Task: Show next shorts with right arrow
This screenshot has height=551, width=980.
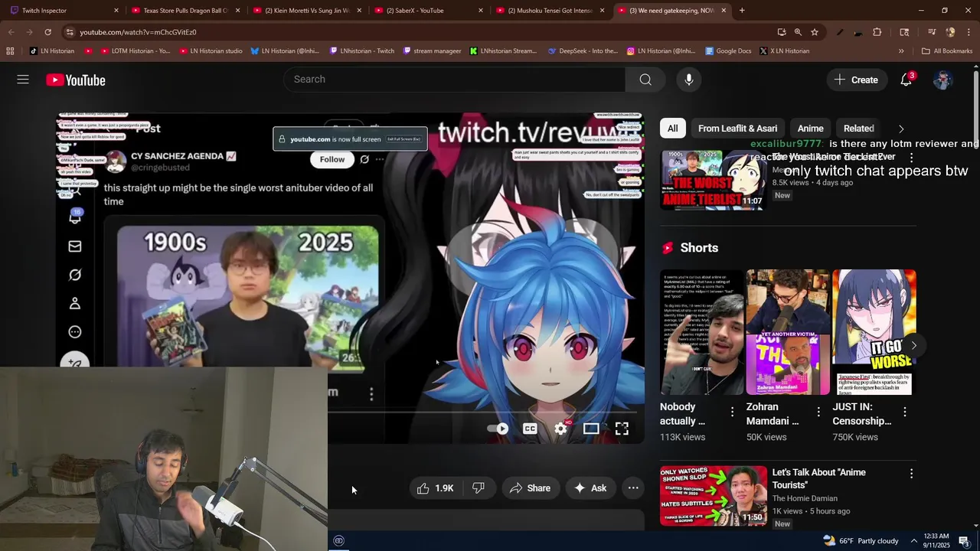Action: tap(913, 345)
